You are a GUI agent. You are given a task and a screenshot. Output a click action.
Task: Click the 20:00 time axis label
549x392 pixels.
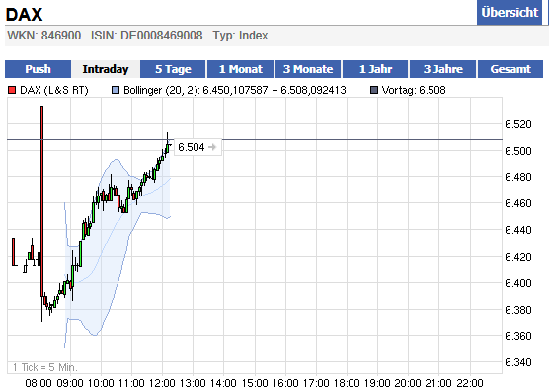pyautogui.click(x=408, y=383)
